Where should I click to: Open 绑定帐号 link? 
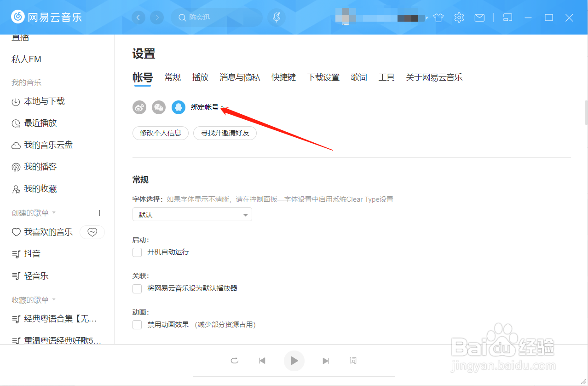[x=208, y=107]
